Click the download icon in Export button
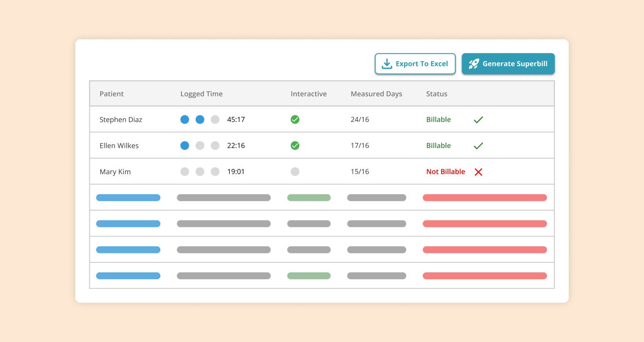 (387, 64)
